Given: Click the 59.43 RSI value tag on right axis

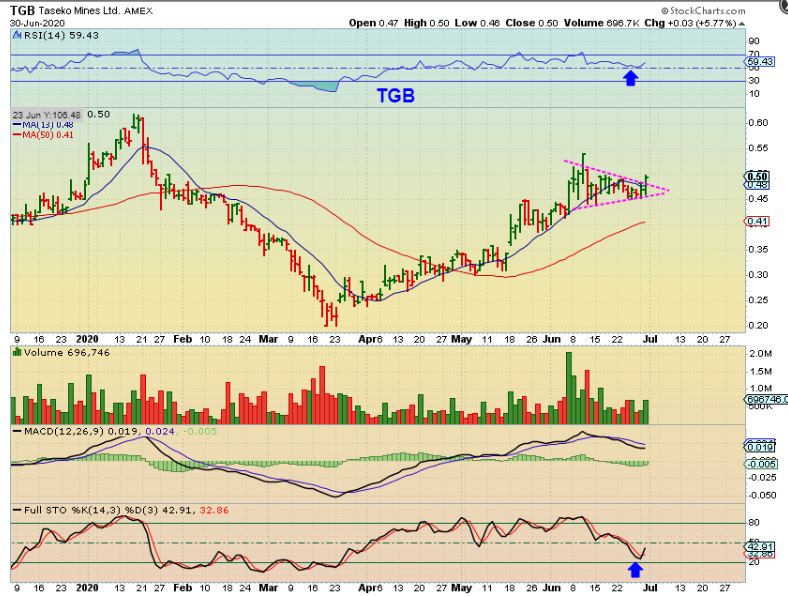Looking at the screenshot, I should [760, 61].
